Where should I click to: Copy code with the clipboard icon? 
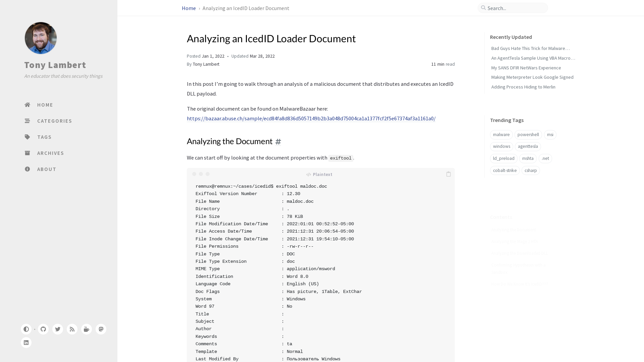point(448,174)
